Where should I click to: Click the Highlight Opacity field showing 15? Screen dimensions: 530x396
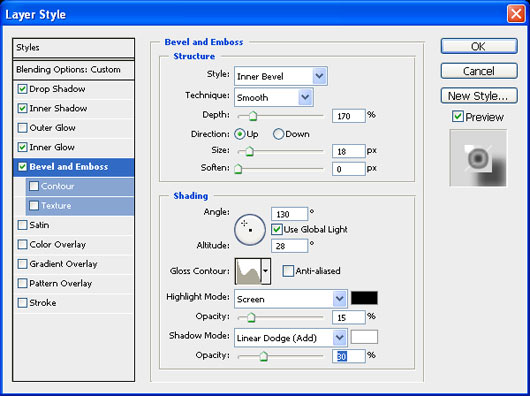click(349, 318)
